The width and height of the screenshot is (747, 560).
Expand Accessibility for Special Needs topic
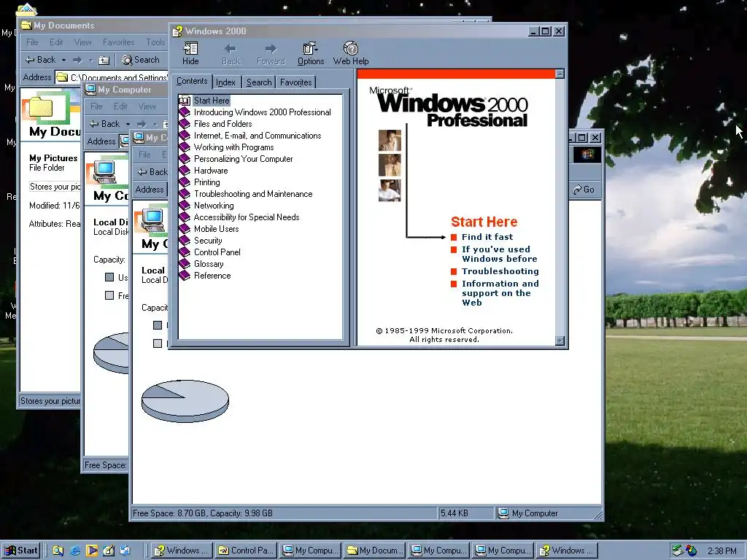[x=247, y=217]
